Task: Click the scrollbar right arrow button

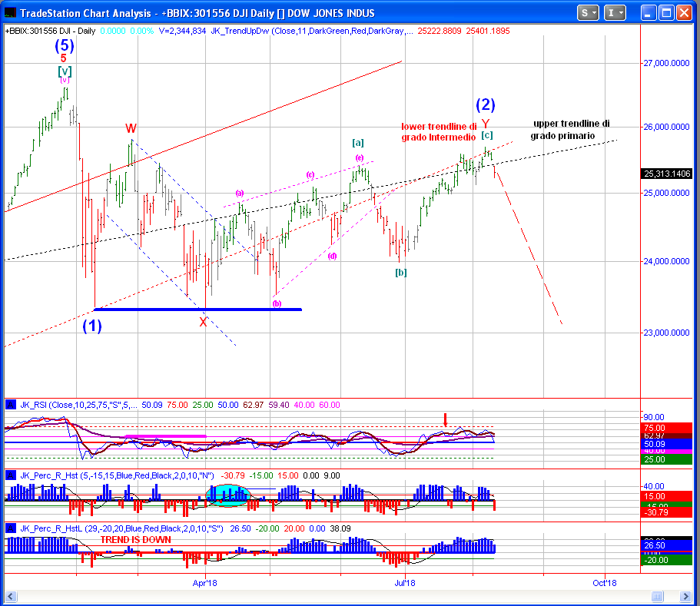Action: (685, 596)
